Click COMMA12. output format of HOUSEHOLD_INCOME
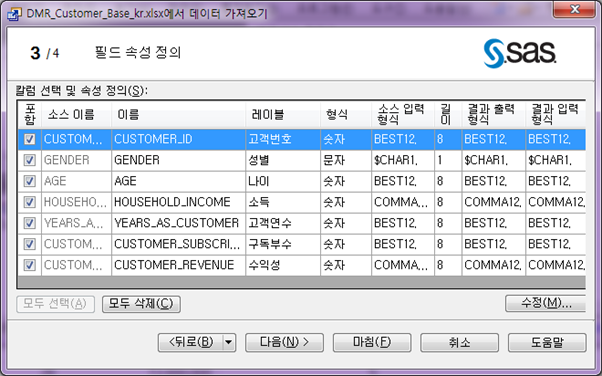The height and width of the screenshot is (376, 602). point(494,202)
